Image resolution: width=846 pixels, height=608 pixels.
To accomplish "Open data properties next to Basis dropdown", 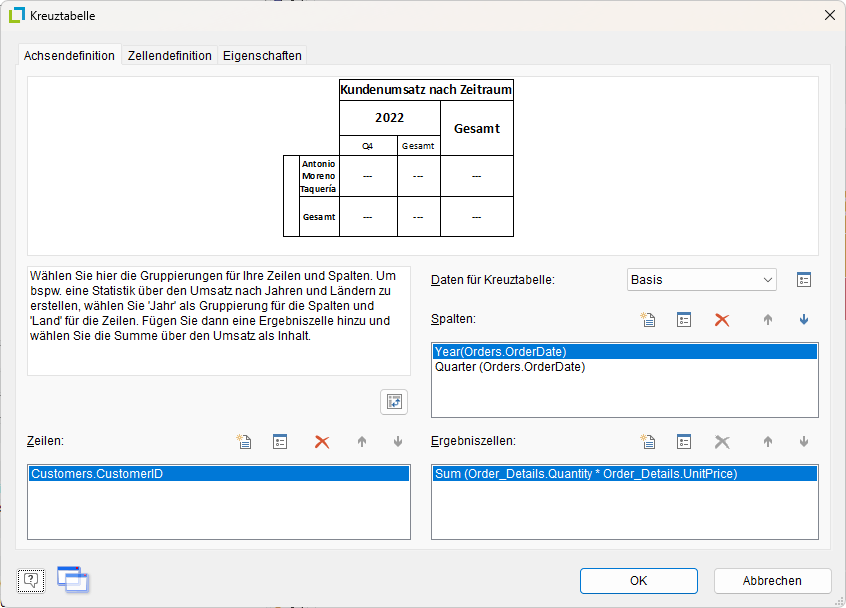I will pyautogui.click(x=803, y=280).
